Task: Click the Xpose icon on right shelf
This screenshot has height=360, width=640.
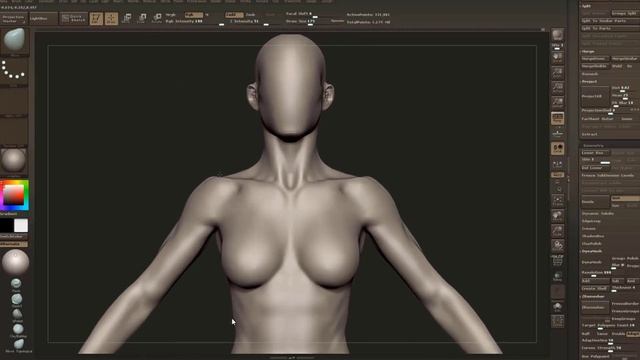Action: click(x=558, y=322)
